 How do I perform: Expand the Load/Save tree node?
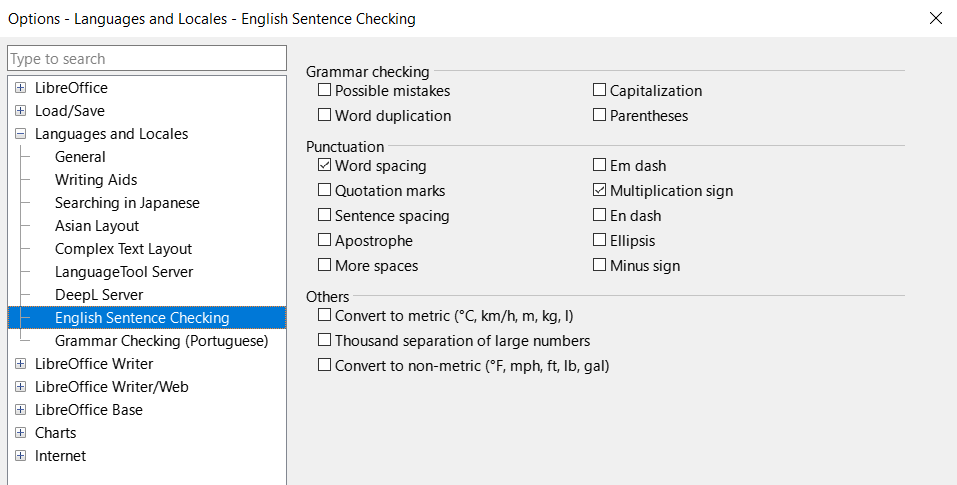click(x=21, y=111)
